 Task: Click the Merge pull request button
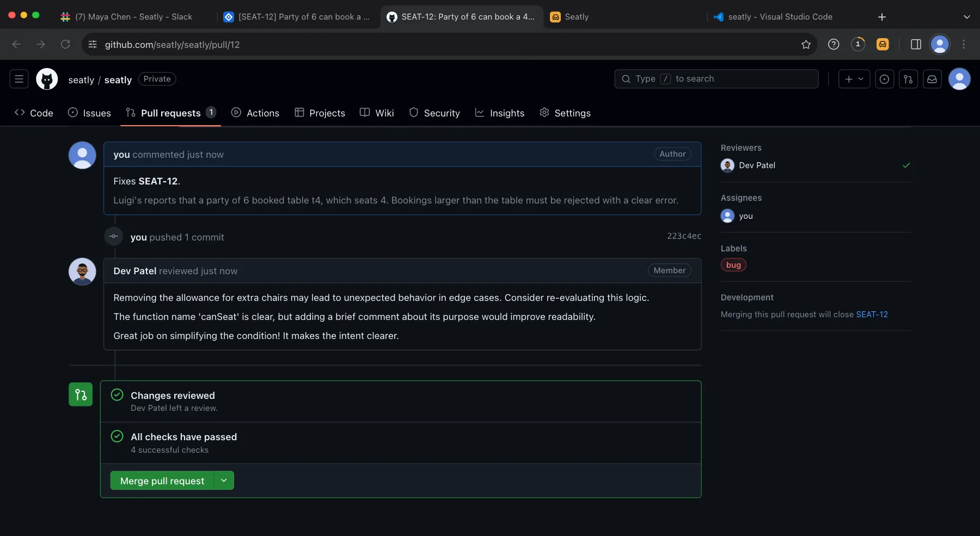pyautogui.click(x=162, y=480)
